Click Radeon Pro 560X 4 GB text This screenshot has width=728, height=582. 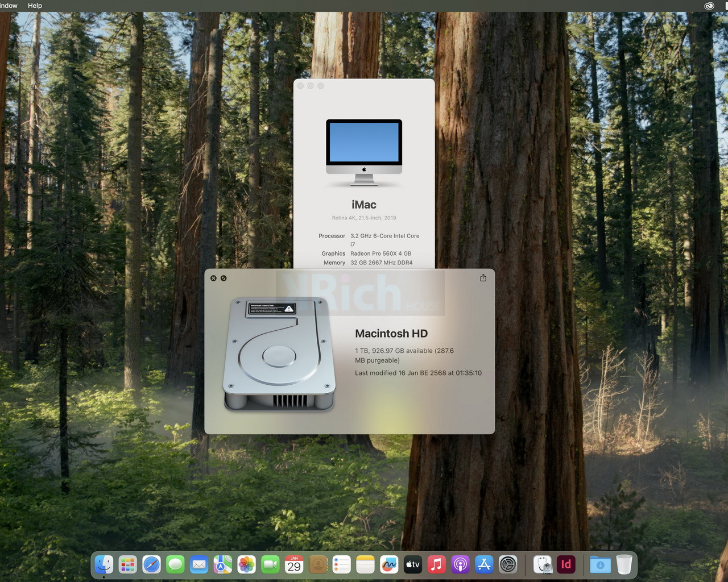click(x=381, y=253)
